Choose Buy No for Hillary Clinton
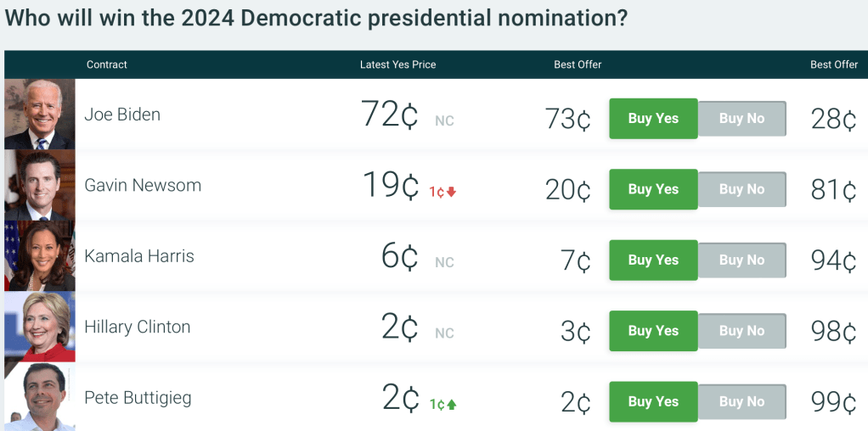This screenshot has height=431, width=868. (x=741, y=331)
